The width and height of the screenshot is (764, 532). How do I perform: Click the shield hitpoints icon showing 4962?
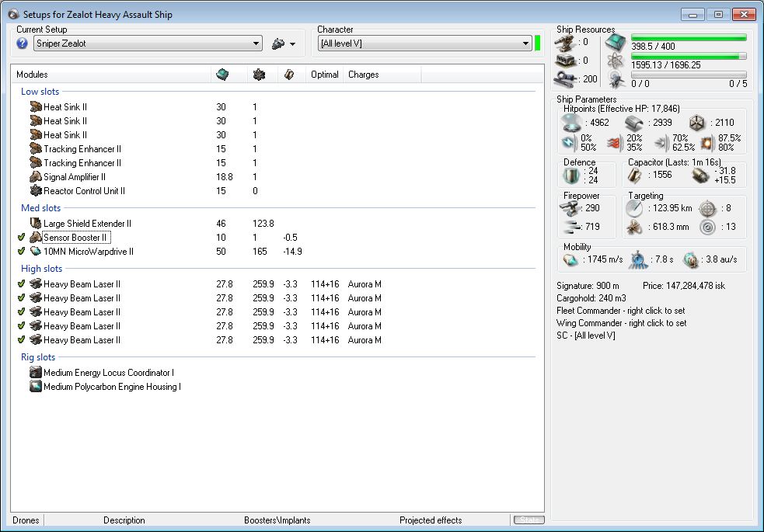(571, 123)
